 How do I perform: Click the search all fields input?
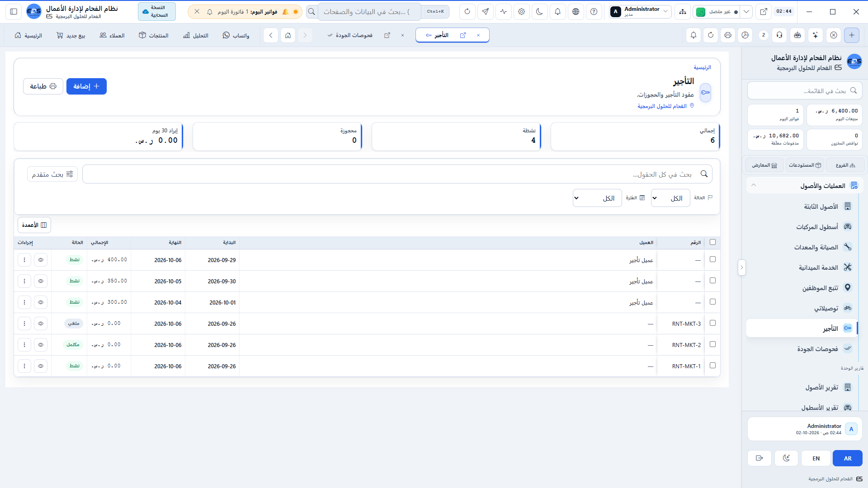pyautogui.click(x=397, y=174)
